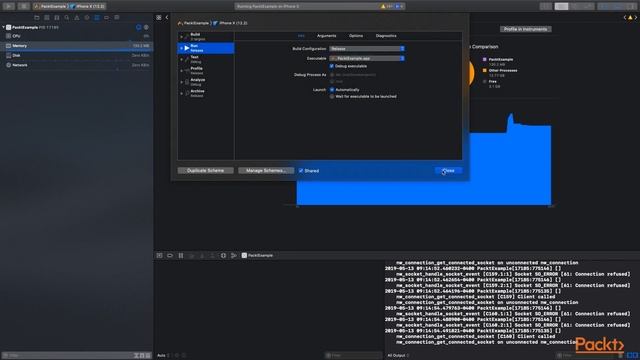Toggle breakpoints activation icon in debug bar

(x=170, y=256)
